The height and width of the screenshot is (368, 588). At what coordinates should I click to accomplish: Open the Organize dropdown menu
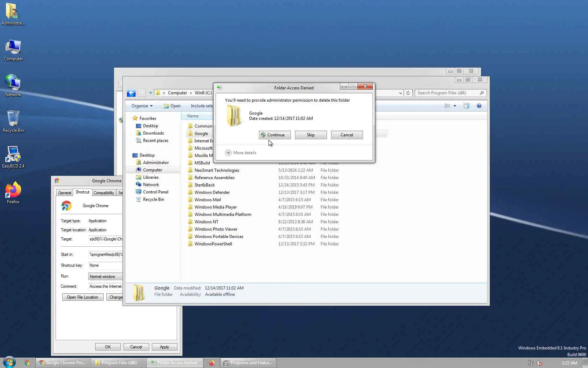(x=142, y=106)
